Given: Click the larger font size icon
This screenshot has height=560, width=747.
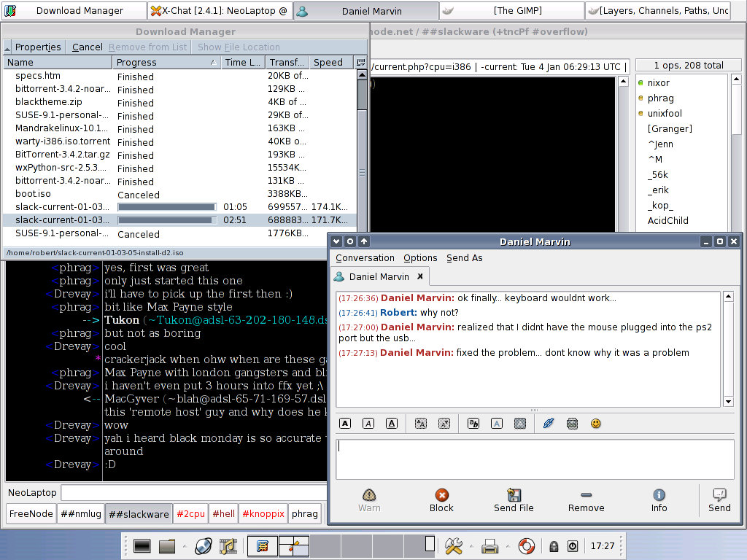Looking at the screenshot, I should (421, 424).
